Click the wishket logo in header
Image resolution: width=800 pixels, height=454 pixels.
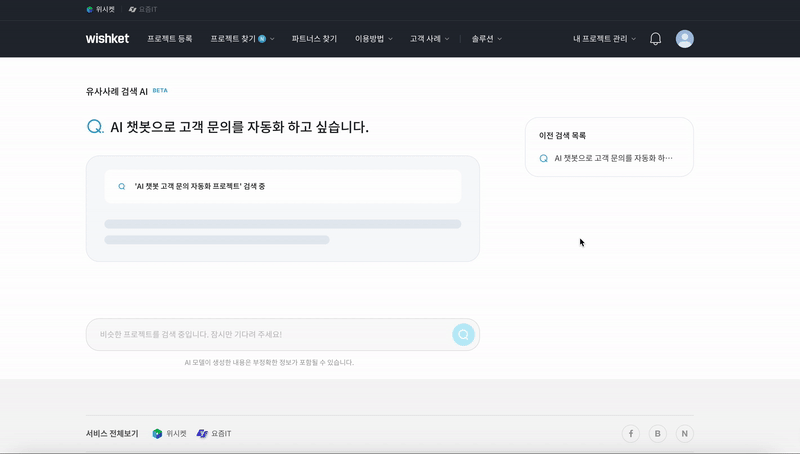click(105, 39)
